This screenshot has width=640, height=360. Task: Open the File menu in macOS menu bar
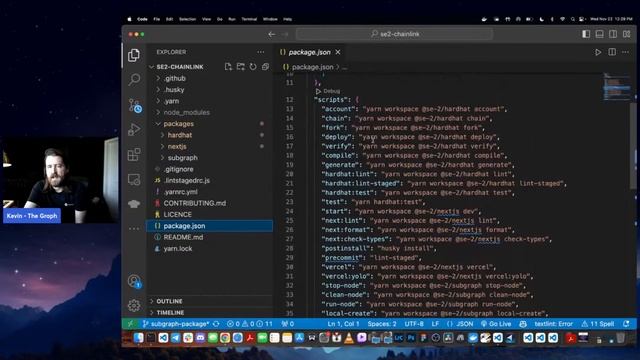pyautogui.click(x=156, y=19)
